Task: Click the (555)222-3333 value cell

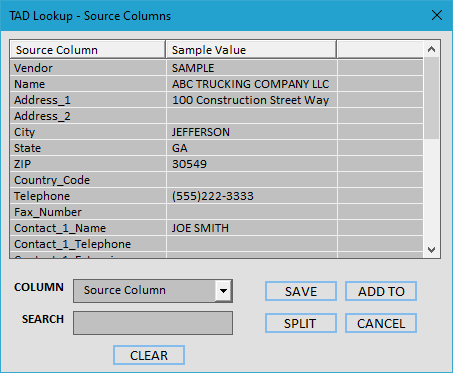Action: pyautogui.click(x=252, y=196)
